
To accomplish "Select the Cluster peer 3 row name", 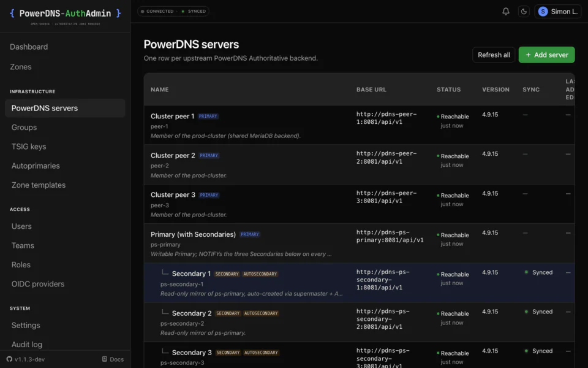I will click(173, 195).
